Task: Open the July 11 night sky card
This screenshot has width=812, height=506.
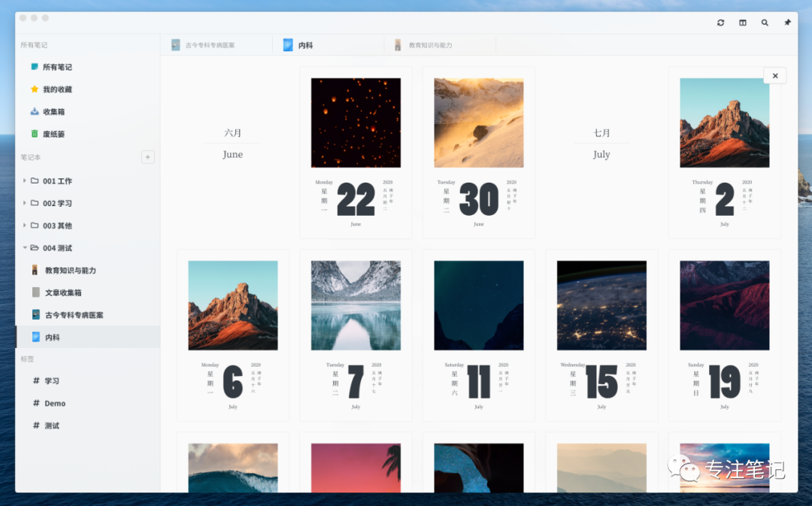Action: tap(478, 335)
